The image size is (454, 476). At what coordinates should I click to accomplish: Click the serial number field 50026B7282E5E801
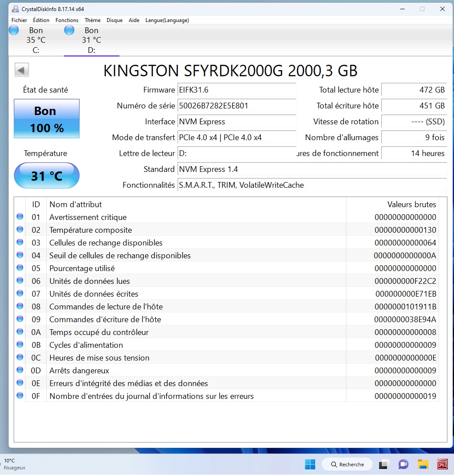coord(237,106)
